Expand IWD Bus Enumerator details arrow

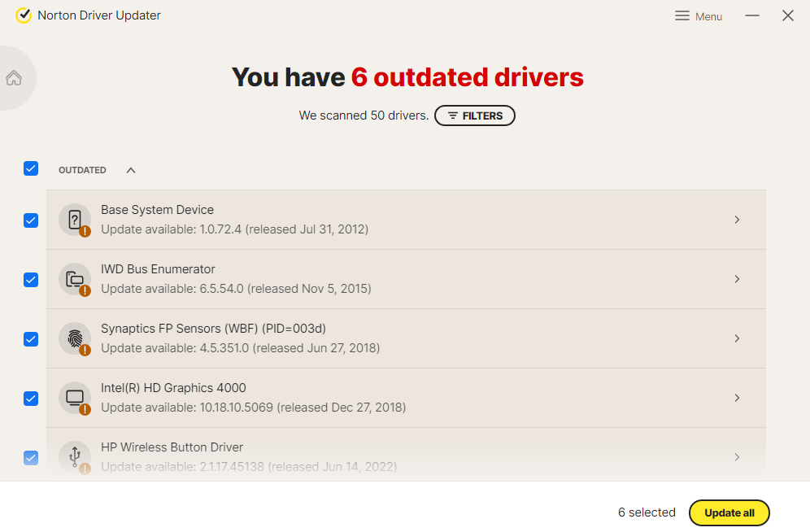(737, 279)
